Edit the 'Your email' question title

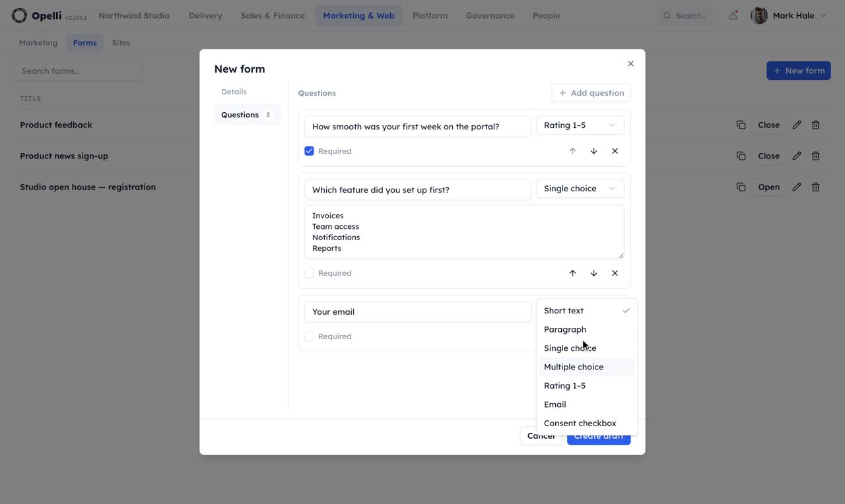(x=418, y=311)
